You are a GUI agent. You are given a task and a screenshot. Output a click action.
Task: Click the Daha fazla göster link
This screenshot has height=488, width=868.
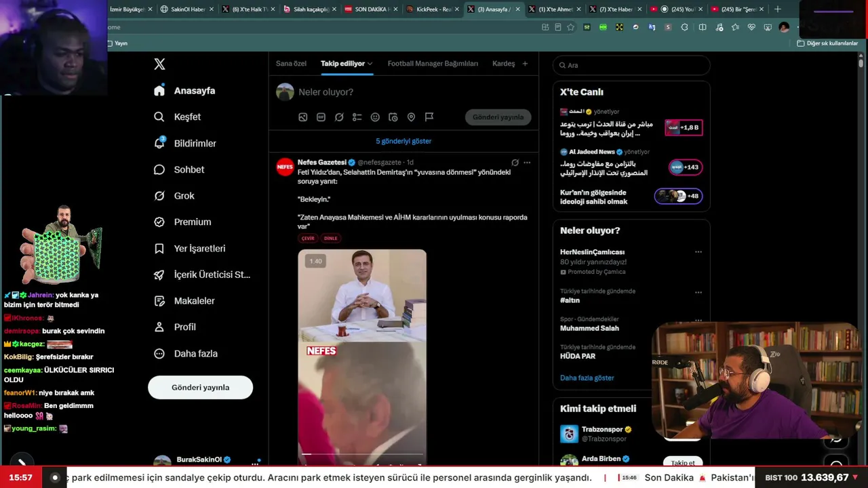(x=587, y=378)
